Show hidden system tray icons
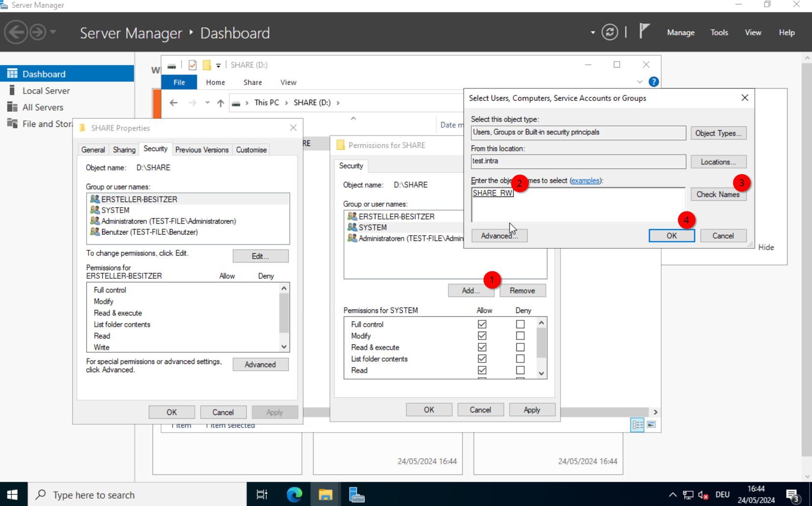This screenshot has height=506, width=812. point(673,495)
